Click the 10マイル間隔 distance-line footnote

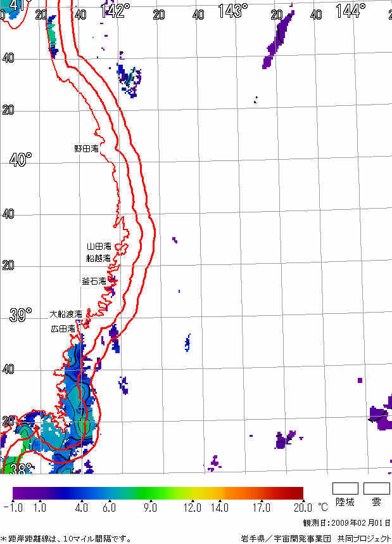tap(66, 539)
